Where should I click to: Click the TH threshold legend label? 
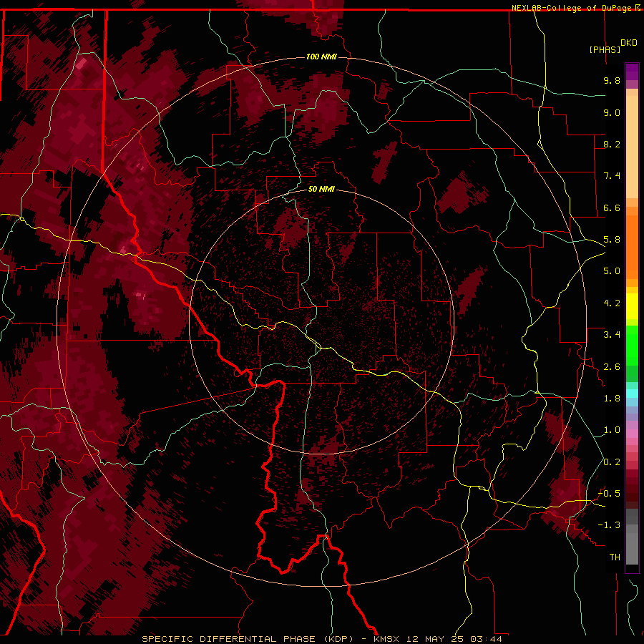pyautogui.click(x=615, y=557)
